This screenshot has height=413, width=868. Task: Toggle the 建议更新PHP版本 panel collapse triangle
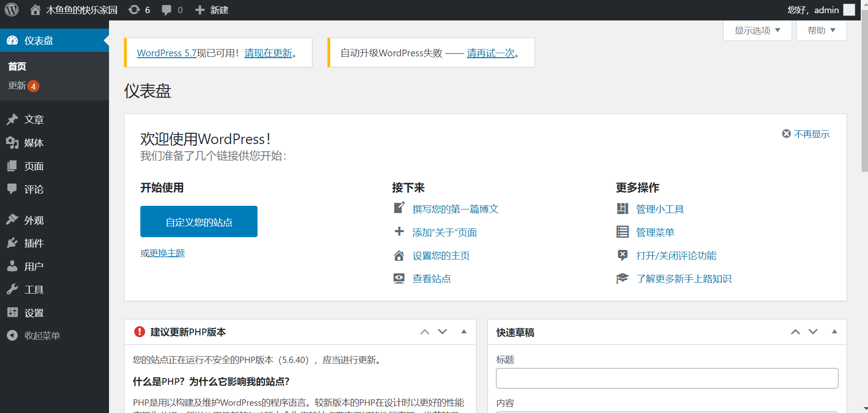[x=464, y=332]
